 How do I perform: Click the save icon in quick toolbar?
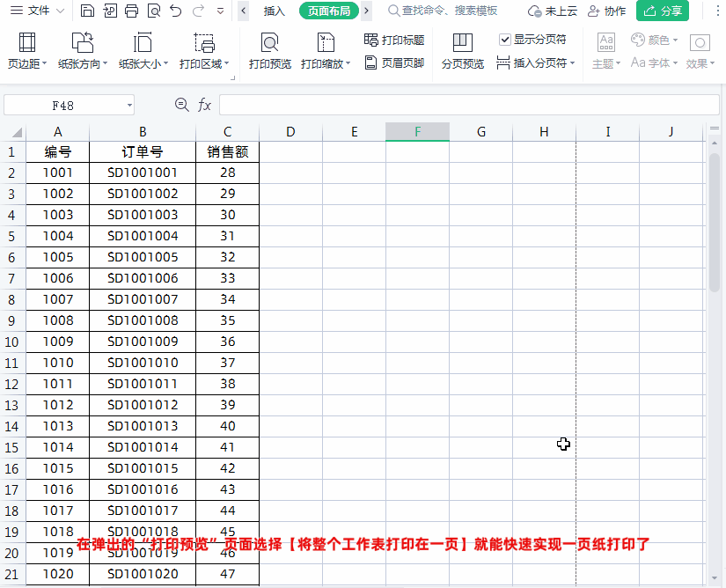point(87,11)
